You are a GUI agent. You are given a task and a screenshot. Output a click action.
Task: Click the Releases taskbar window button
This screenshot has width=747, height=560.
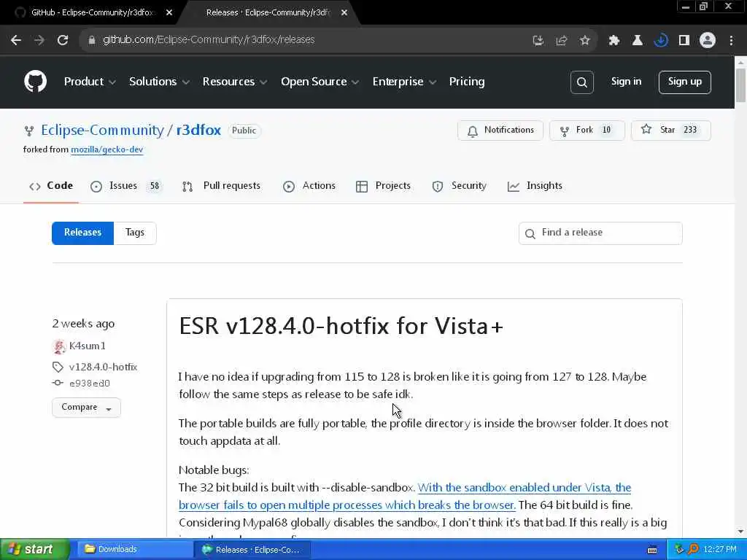(252, 550)
